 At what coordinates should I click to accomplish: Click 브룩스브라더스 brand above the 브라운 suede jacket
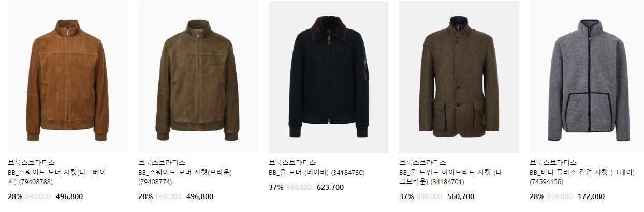coord(162,163)
